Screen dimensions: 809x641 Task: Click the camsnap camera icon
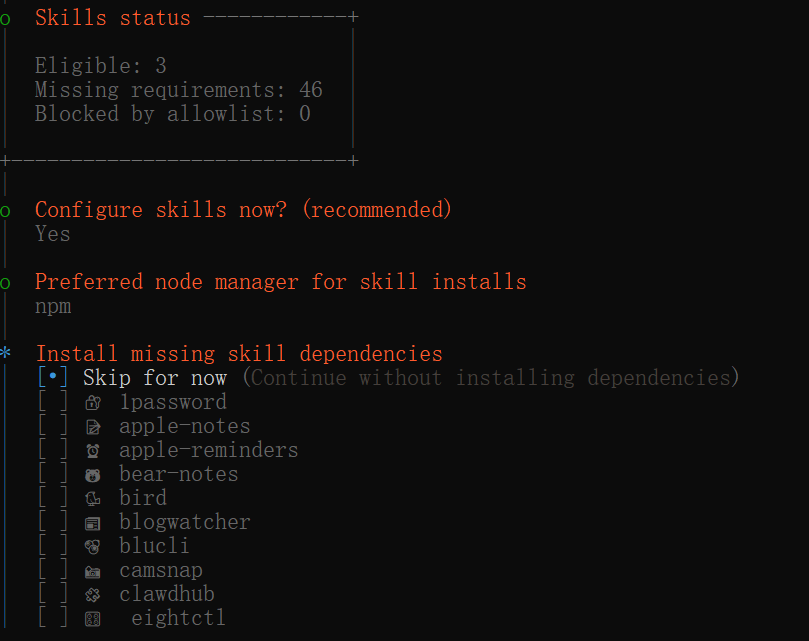coord(93,571)
